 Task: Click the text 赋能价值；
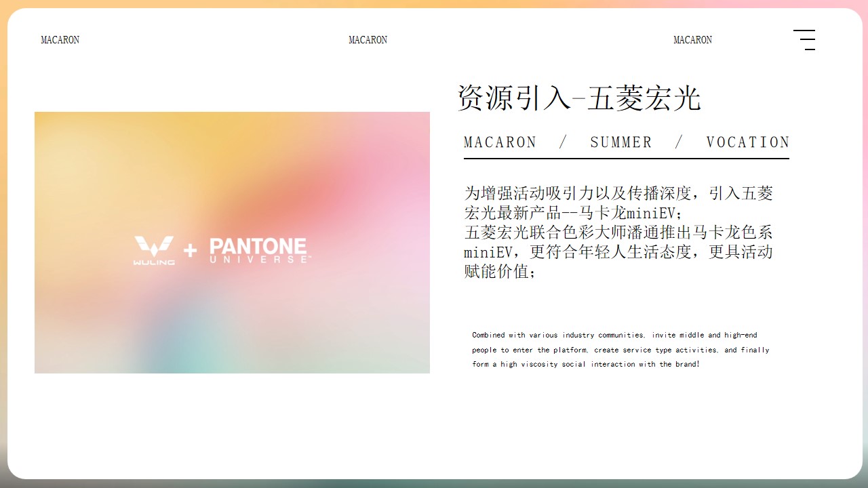click(x=500, y=272)
